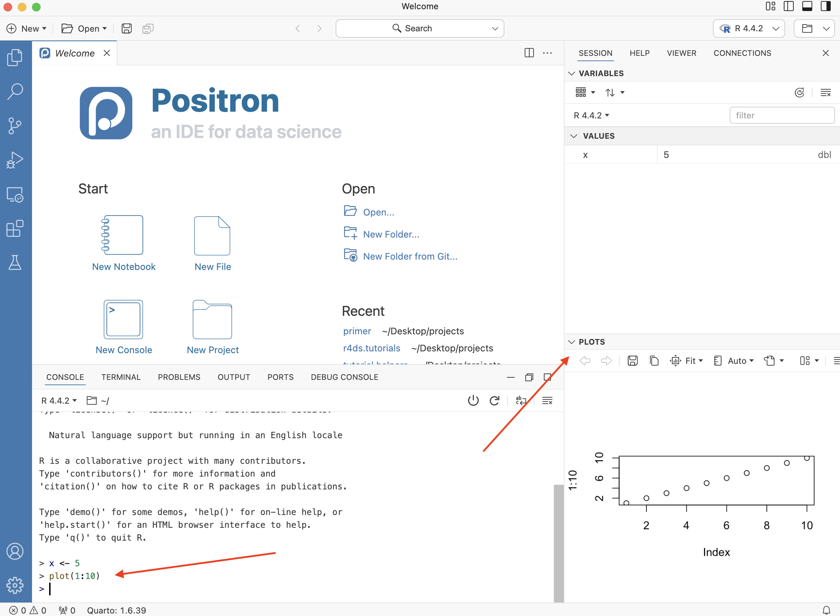Open the editor More Actions ellipsis
Image resolution: width=840 pixels, height=616 pixels.
(x=547, y=53)
